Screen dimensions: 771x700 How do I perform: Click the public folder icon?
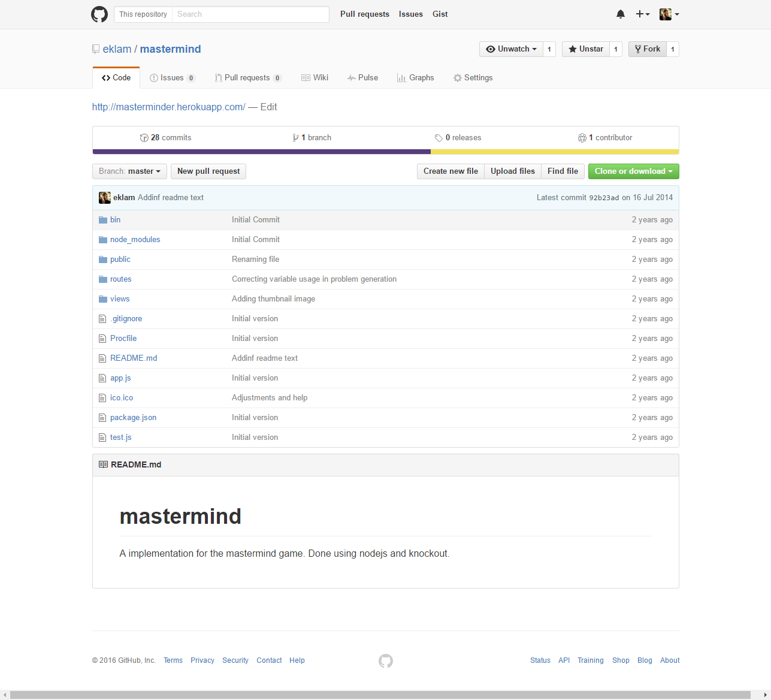103,260
